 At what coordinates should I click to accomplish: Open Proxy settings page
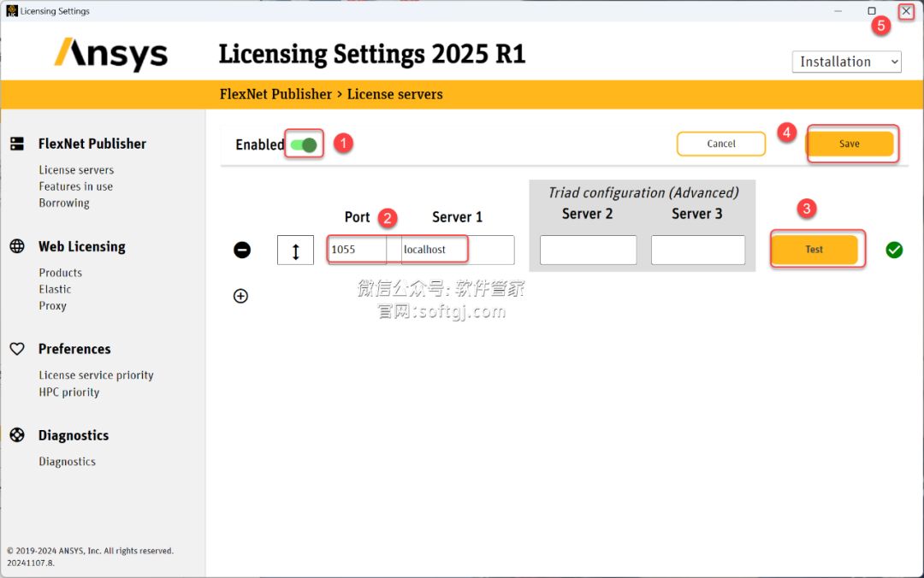(53, 306)
